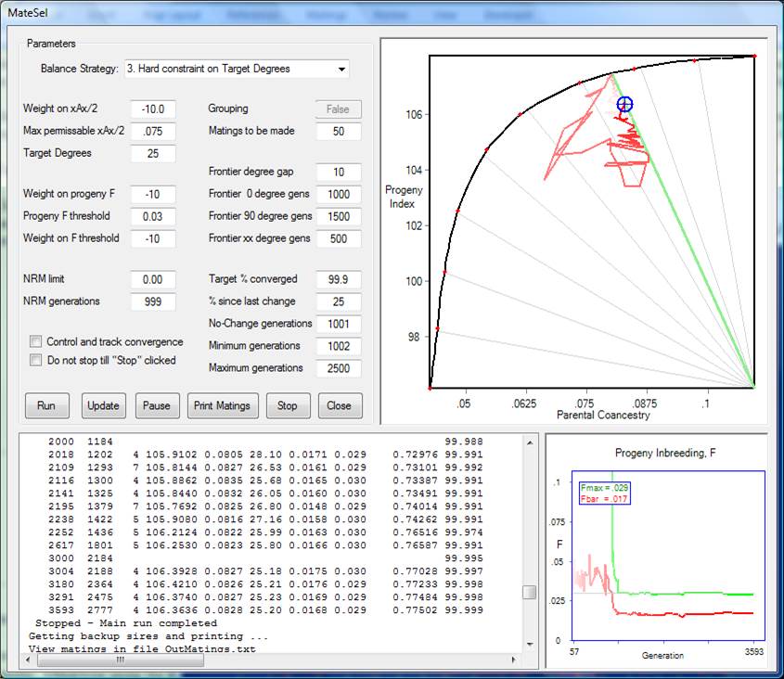This screenshot has width=784, height=679.
Task: Edit the Target % converged value
Action: click(x=339, y=279)
